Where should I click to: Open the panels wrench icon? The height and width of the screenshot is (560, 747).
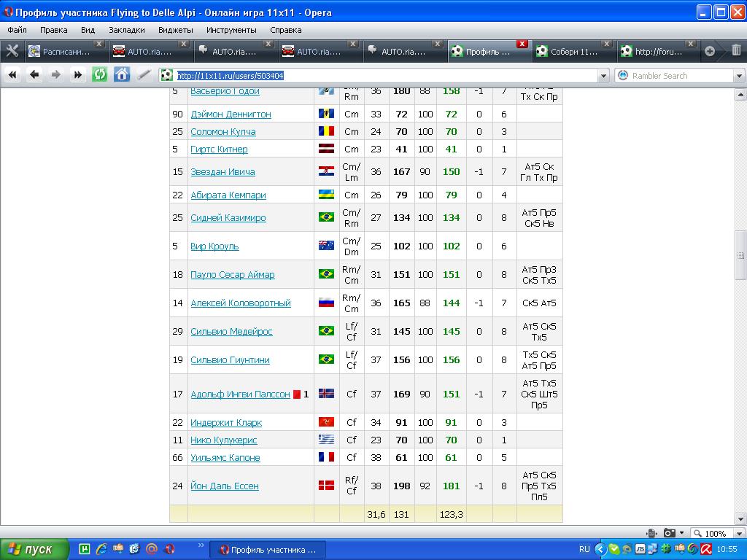click(12, 51)
